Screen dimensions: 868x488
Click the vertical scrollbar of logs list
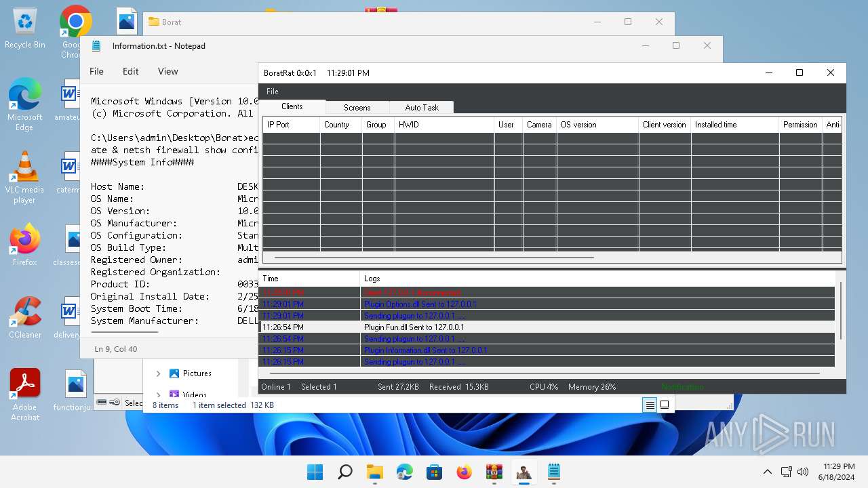point(840,312)
